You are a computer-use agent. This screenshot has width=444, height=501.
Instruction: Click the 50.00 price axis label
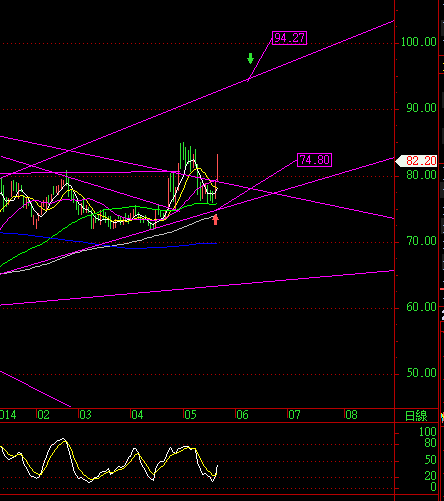(x=421, y=373)
